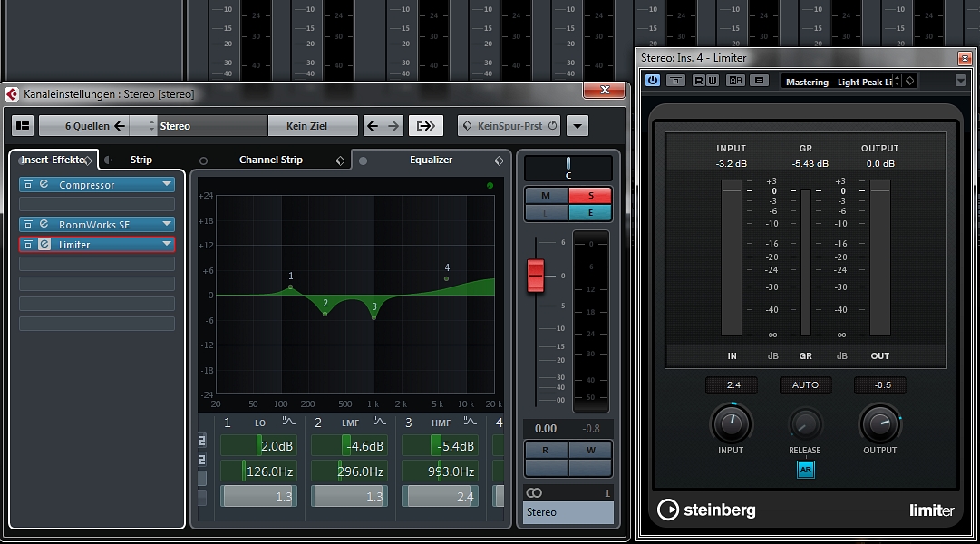The height and width of the screenshot is (544, 980).
Task: Go to previous channel with left arrow
Action: point(373,126)
